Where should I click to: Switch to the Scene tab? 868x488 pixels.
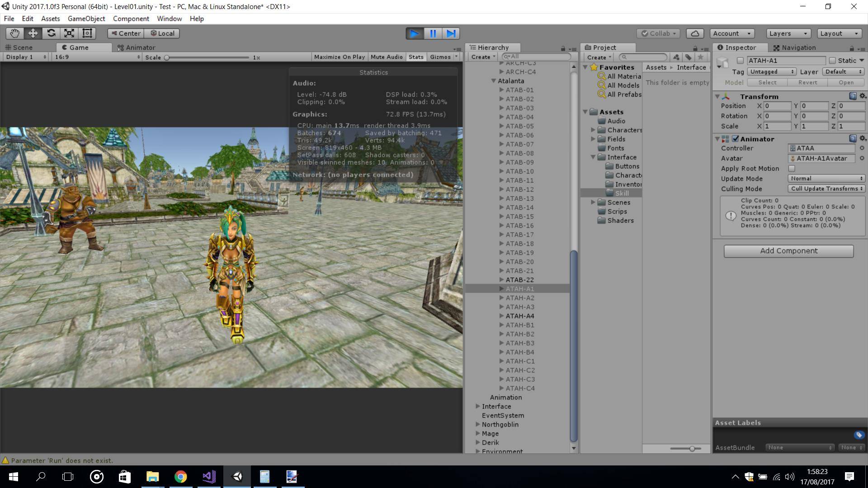tap(19, 47)
